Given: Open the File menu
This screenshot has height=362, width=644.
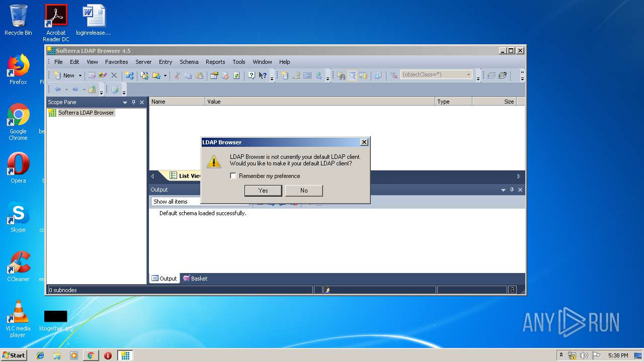Looking at the screenshot, I should [x=58, y=62].
